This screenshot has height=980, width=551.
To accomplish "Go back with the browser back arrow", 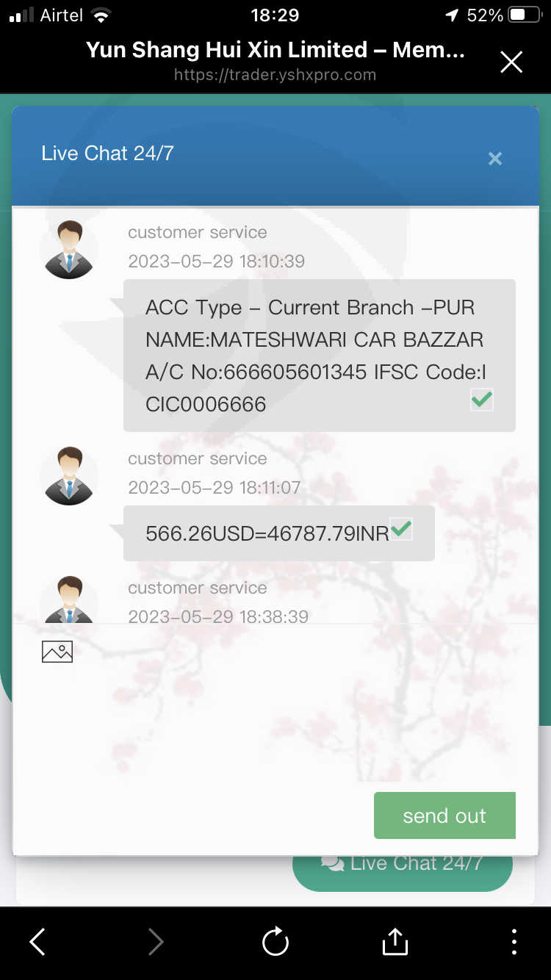I will tap(37, 941).
